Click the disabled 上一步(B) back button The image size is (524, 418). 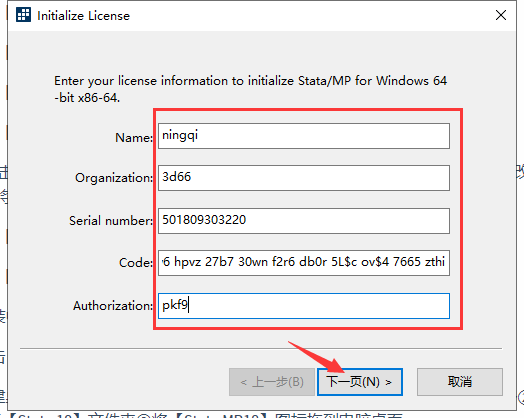tap(272, 382)
